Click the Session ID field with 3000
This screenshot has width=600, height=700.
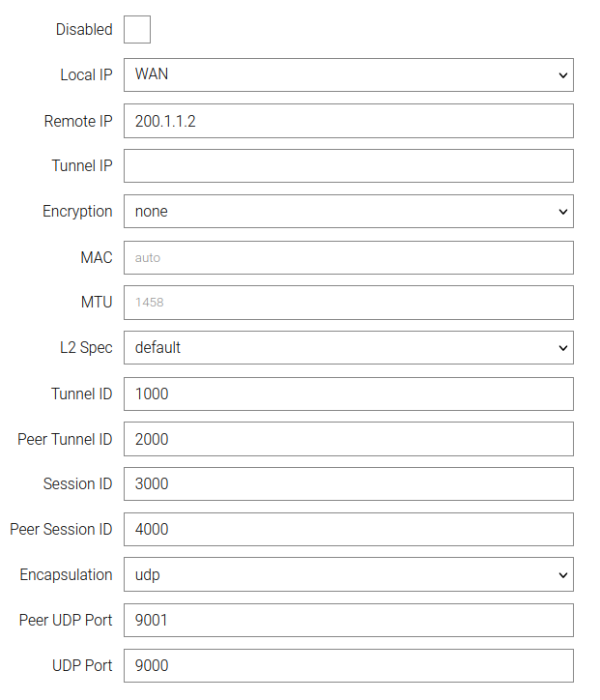348,483
